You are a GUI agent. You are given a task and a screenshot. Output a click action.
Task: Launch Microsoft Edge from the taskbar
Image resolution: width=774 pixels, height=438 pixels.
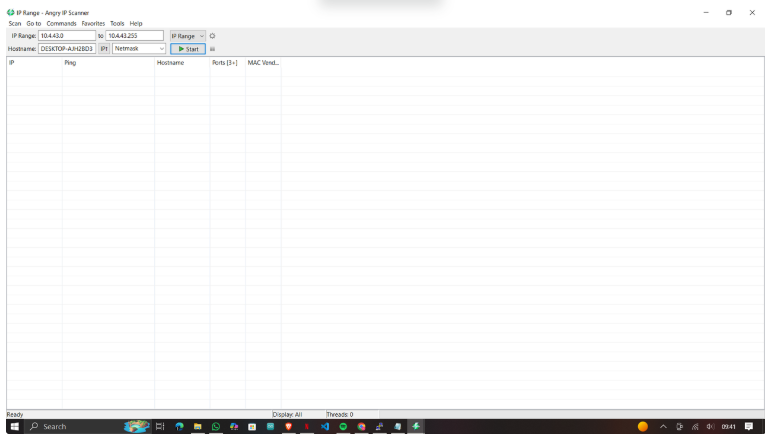point(179,427)
